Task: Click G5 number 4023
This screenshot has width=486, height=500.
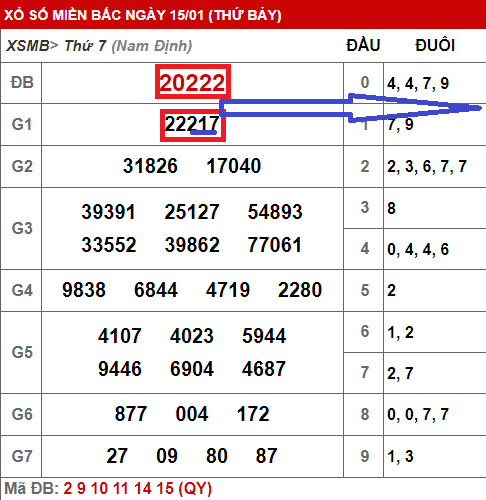Action: 192,336
